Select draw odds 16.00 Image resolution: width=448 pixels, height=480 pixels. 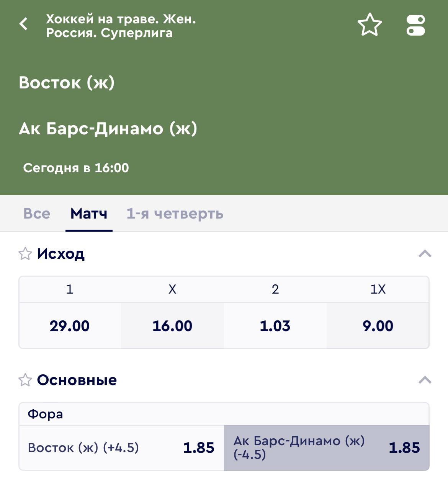pyautogui.click(x=172, y=326)
